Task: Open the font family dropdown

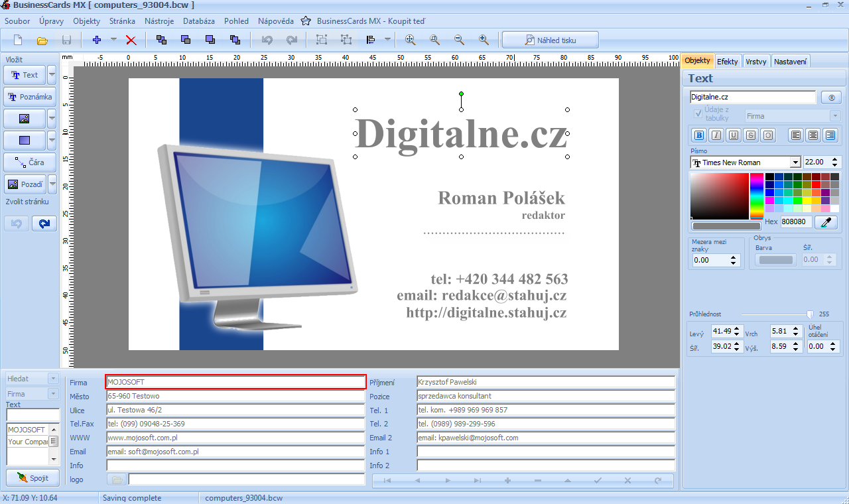Action: (x=795, y=162)
